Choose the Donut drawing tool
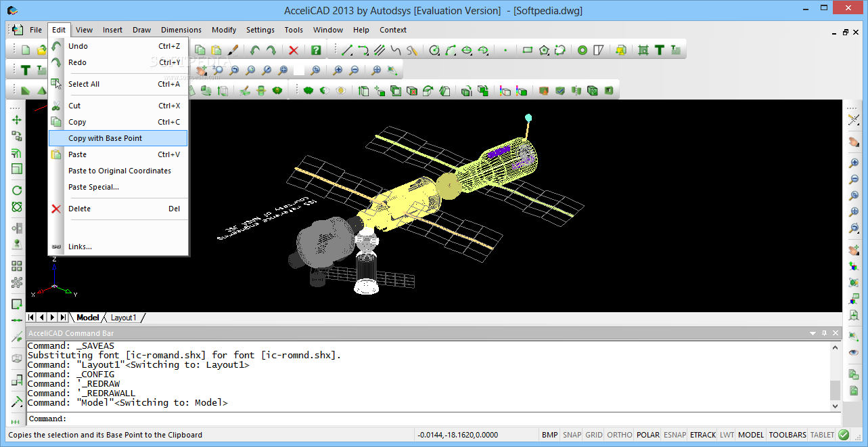The image size is (868, 447). [x=582, y=50]
